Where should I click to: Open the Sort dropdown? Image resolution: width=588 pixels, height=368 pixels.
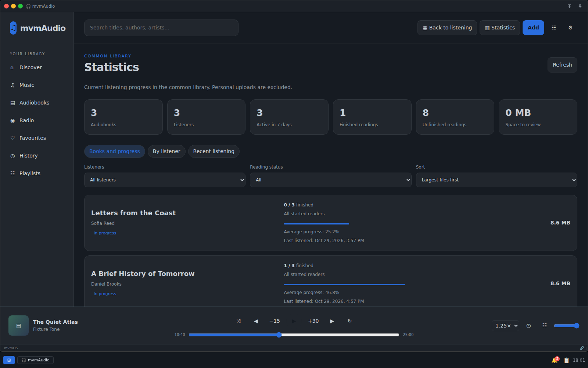(x=496, y=180)
